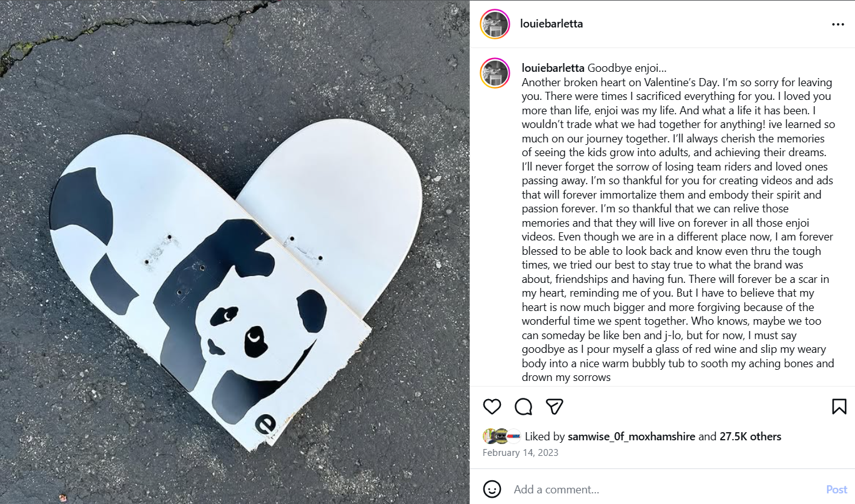Image resolution: width=855 pixels, height=504 pixels.
Task: Click the rightmost white liker avatar
Action: [513, 437]
